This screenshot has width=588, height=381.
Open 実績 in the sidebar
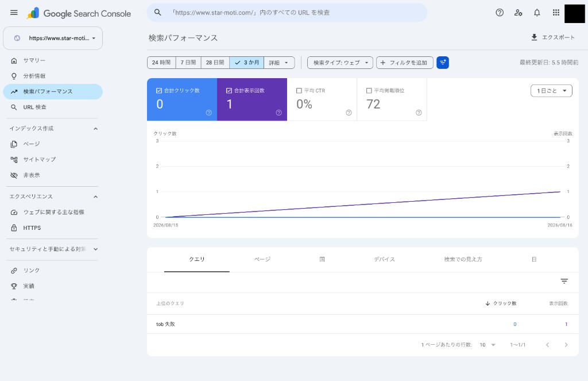coord(53,286)
